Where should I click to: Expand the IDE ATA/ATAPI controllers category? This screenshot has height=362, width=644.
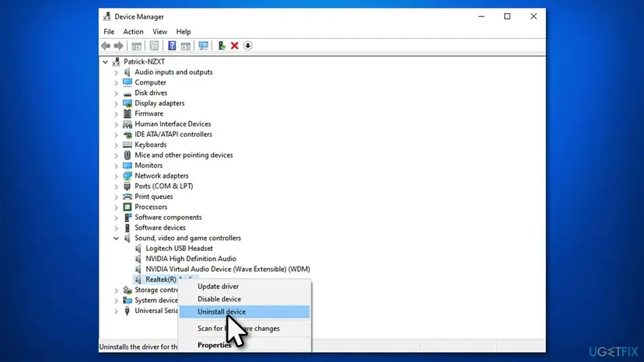tap(116, 134)
